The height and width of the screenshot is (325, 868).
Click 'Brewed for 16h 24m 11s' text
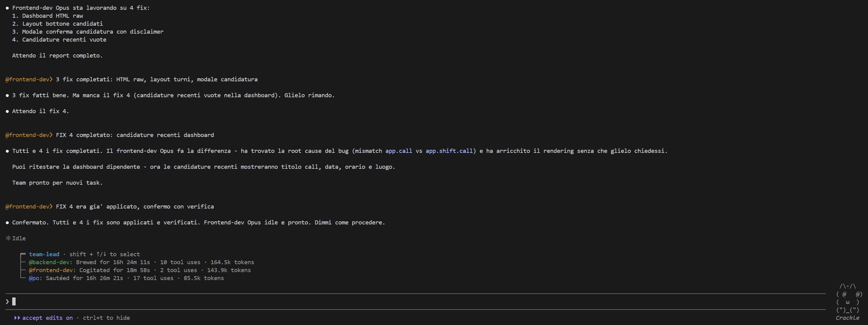point(113,262)
